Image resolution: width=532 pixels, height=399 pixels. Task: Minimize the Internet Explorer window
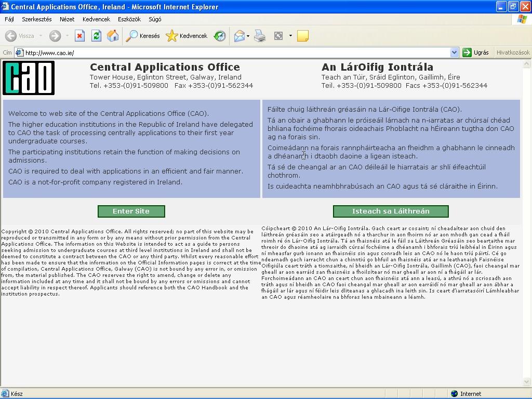pyautogui.click(x=501, y=6)
